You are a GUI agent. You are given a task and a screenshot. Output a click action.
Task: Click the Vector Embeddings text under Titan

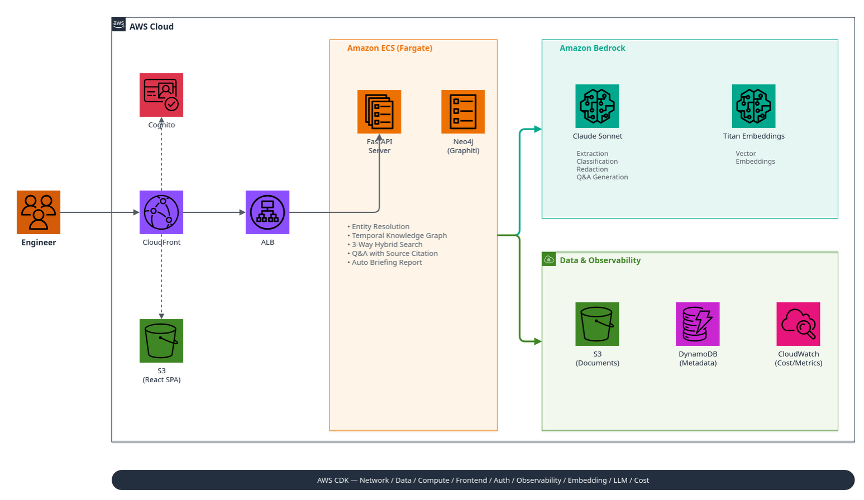coord(755,158)
